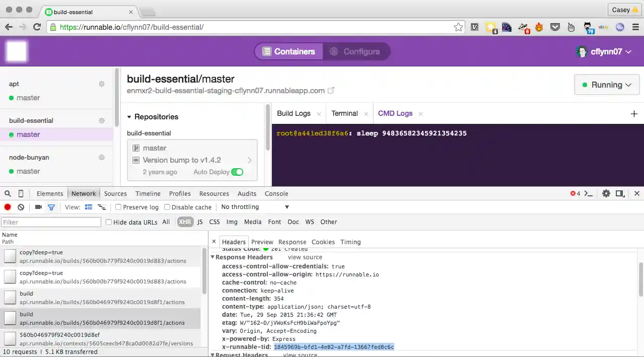The width and height of the screenshot is (644, 357).
Task: Click the Configure button
Action: (355, 51)
